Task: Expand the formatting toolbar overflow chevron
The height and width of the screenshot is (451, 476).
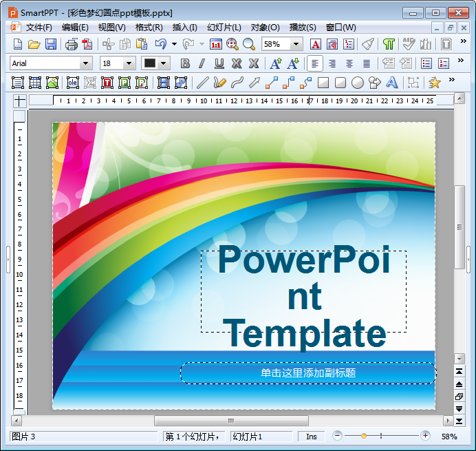Action: (461, 60)
